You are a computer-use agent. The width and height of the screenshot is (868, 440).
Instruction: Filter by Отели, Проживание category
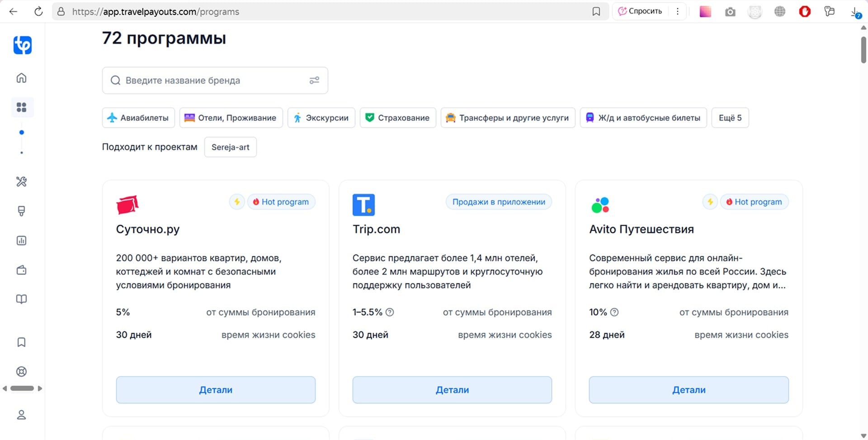point(231,117)
